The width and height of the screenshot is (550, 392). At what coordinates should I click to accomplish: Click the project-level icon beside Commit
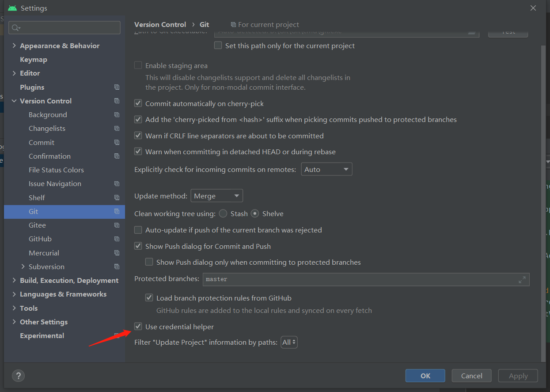pyautogui.click(x=117, y=142)
